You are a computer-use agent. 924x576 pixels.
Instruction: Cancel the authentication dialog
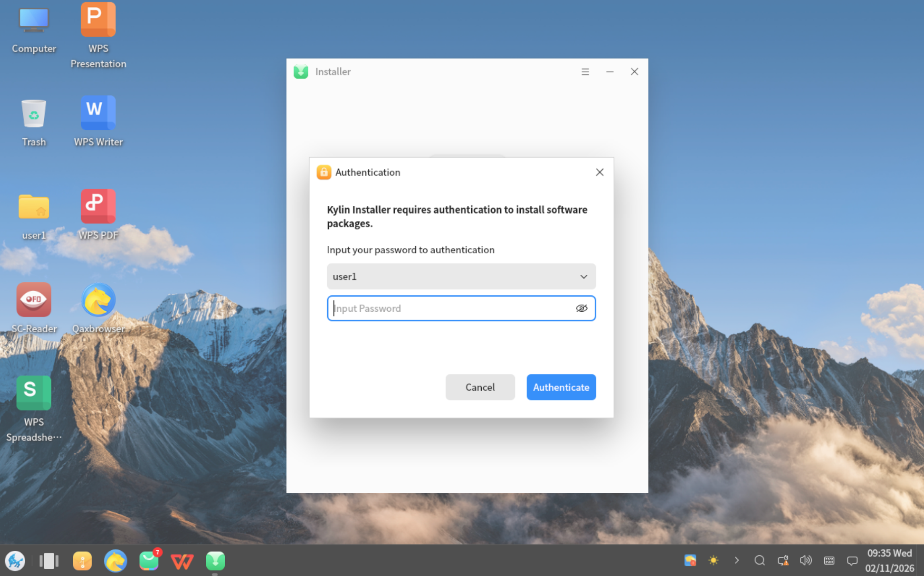pyautogui.click(x=480, y=387)
